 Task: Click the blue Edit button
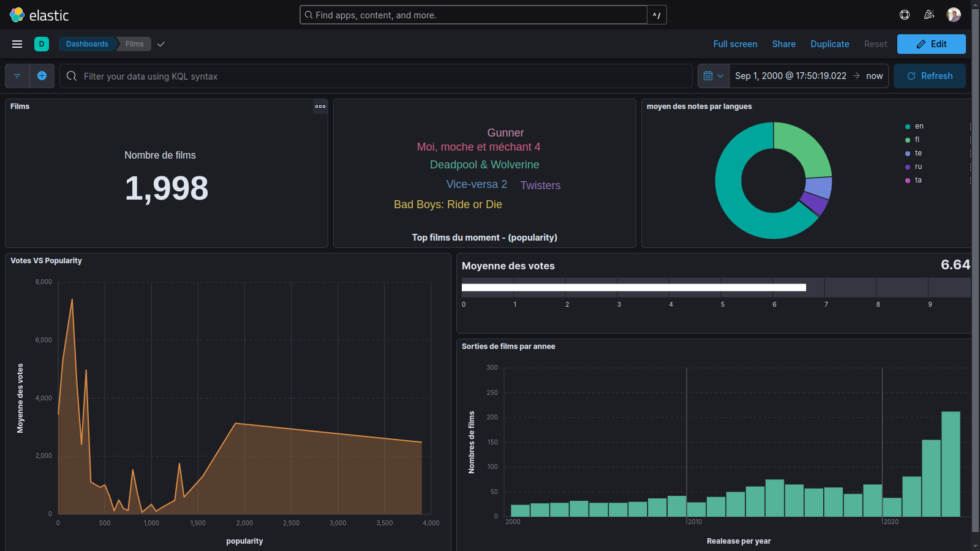(931, 44)
